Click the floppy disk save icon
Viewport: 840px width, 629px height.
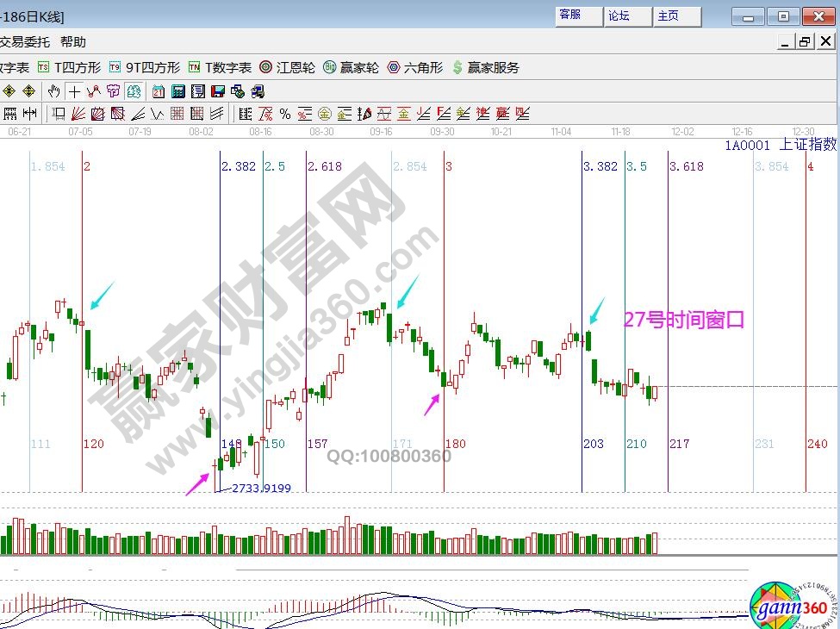[217, 91]
